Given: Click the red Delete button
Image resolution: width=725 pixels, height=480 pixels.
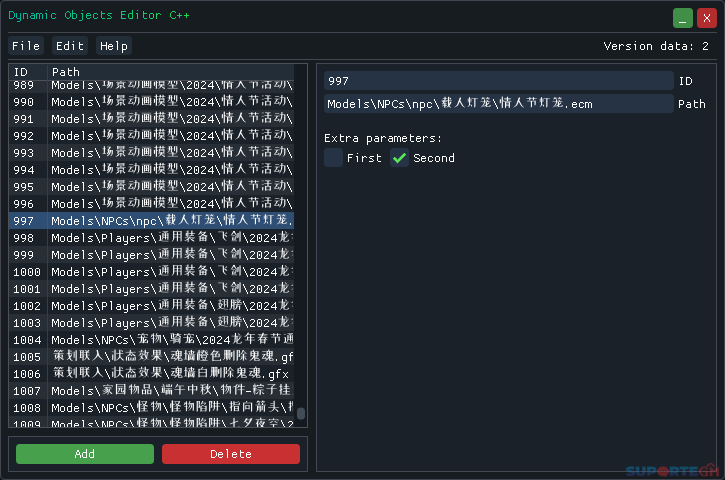Looking at the screenshot, I should point(231,454).
